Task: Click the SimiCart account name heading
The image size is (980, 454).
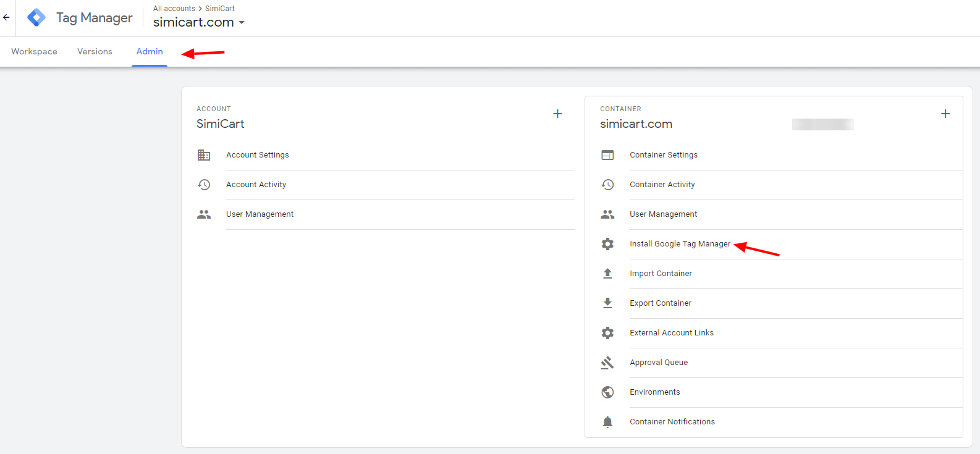Action: coord(221,124)
